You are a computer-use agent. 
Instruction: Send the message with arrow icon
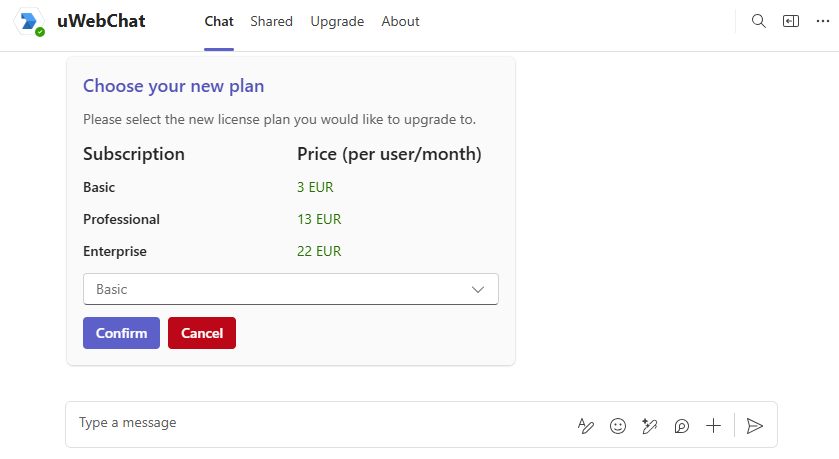click(755, 426)
